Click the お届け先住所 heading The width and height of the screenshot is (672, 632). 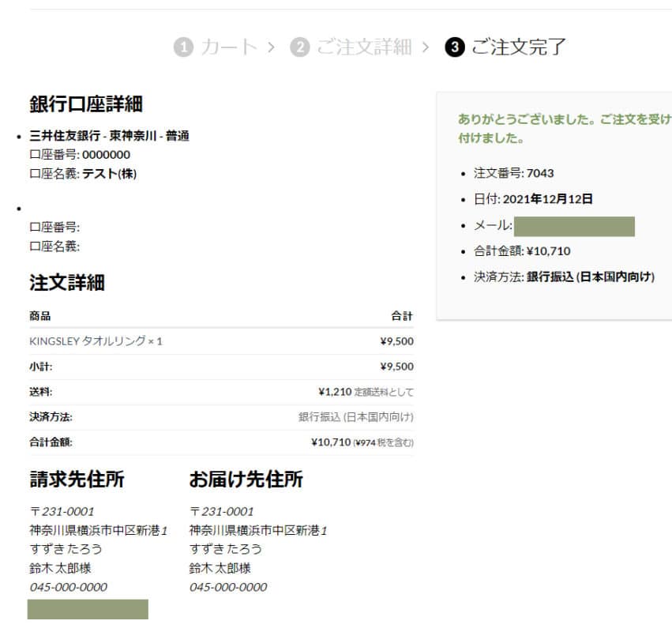point(246,479)
